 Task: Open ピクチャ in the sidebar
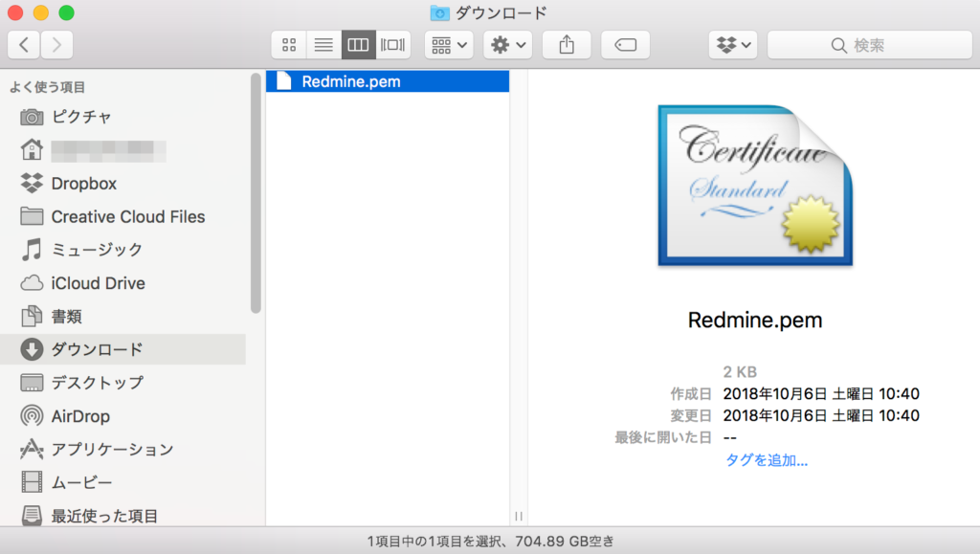(x=81, y=117)
